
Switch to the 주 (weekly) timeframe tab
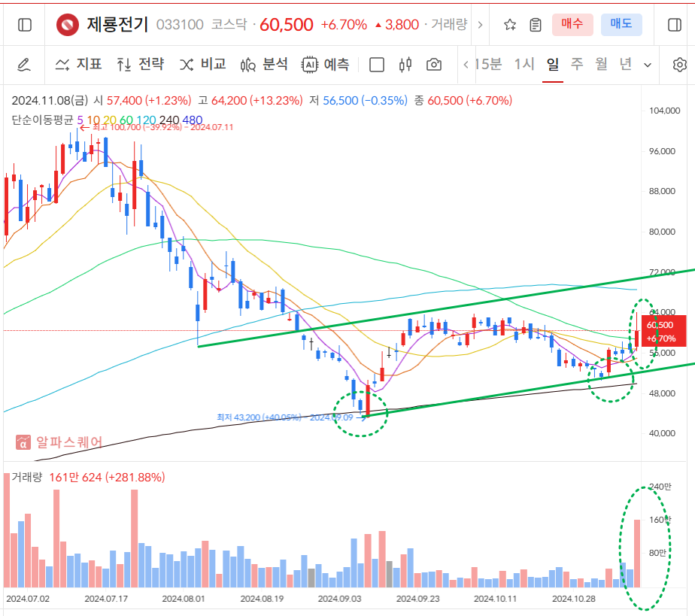click(577, 65)
